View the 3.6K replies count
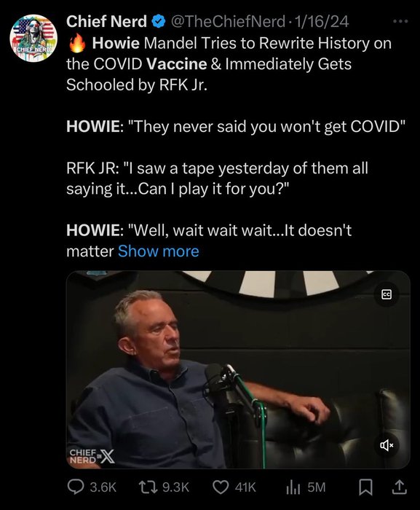The height and width of the screenshot is (510, 420). 103,487
